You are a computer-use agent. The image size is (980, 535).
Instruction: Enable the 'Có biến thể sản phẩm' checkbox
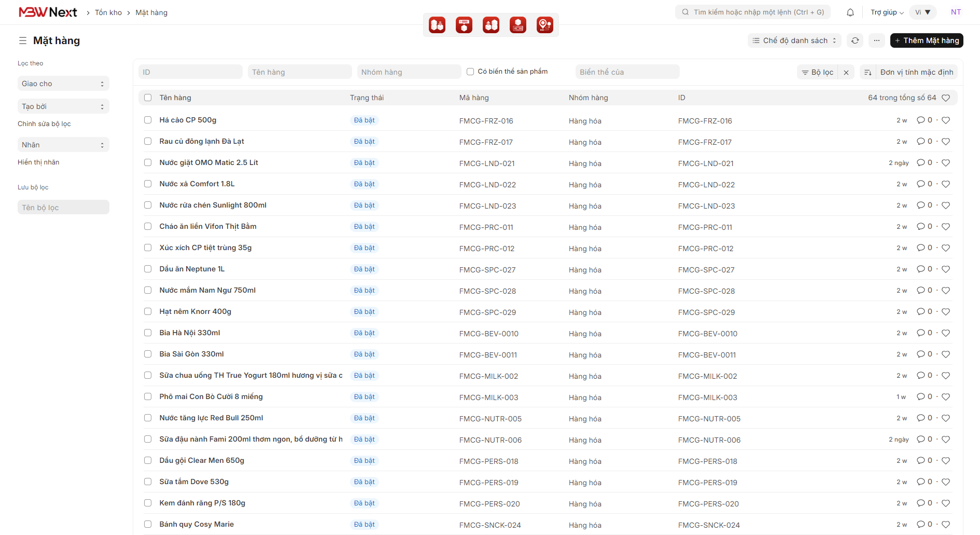click(x=470, y=72)
